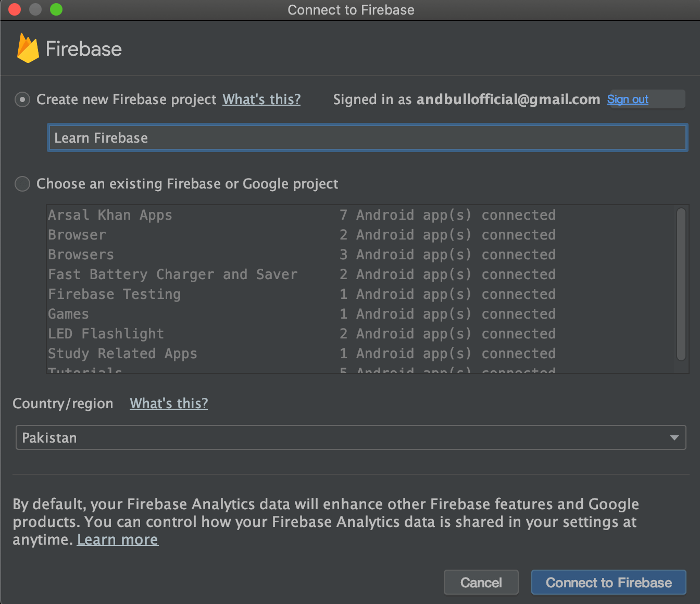The height and width of the screenshot is (604, 700).
Task: Open the Pakistan country dropdown
Action: (351, 437)
